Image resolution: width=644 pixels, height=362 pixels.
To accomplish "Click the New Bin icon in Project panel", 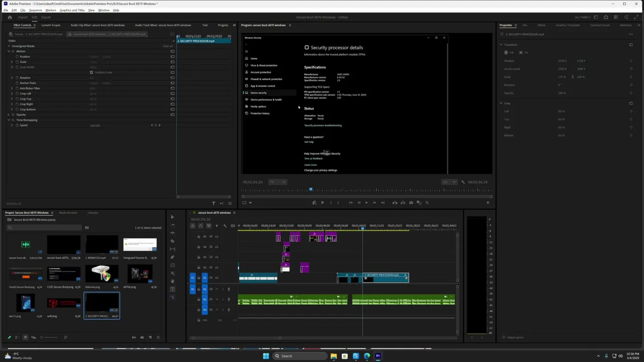I will click(142, 337).
